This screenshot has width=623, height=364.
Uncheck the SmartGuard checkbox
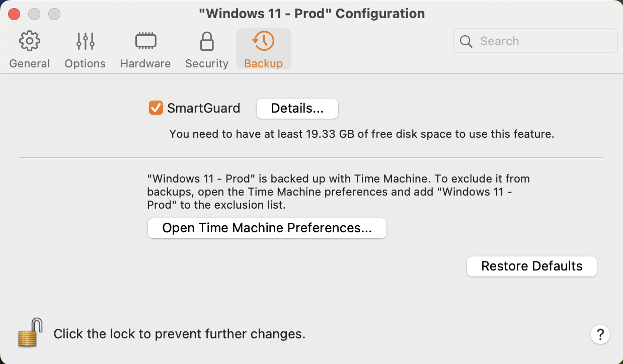(156, 108)
